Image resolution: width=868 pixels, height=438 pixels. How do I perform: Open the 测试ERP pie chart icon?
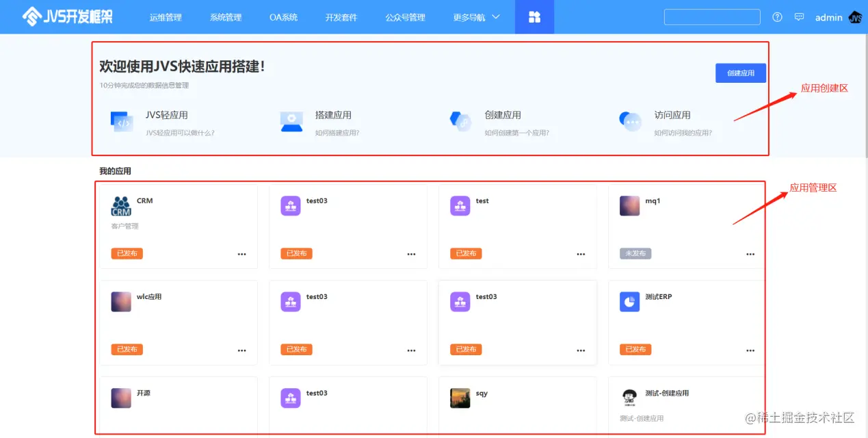point(630,302)
